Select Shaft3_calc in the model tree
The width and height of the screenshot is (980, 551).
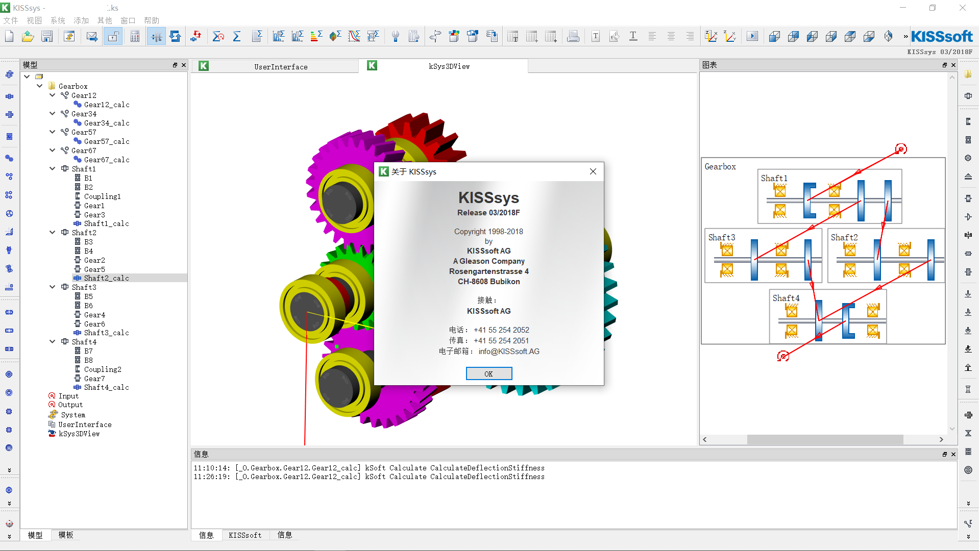point(106,333)
